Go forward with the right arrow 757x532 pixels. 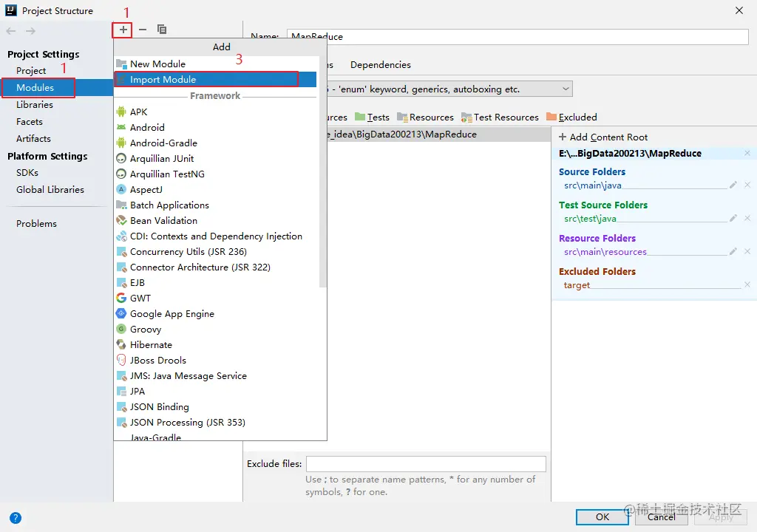(x=30, y=31)
